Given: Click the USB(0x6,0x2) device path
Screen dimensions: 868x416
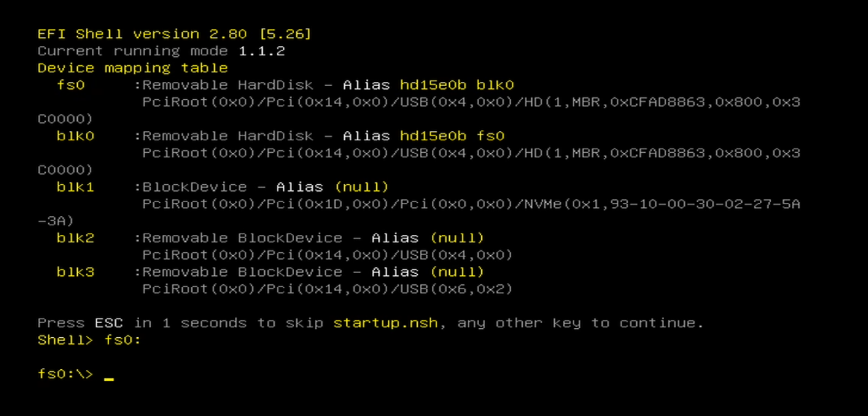Looking at the screenshot, I should click(x=327, y=289).
